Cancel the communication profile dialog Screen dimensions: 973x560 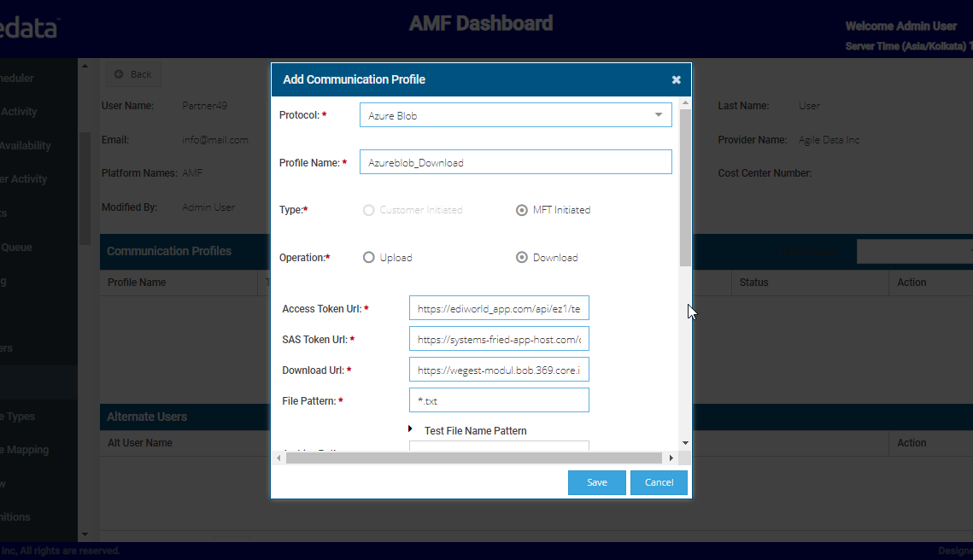click(x=659, y=482)
